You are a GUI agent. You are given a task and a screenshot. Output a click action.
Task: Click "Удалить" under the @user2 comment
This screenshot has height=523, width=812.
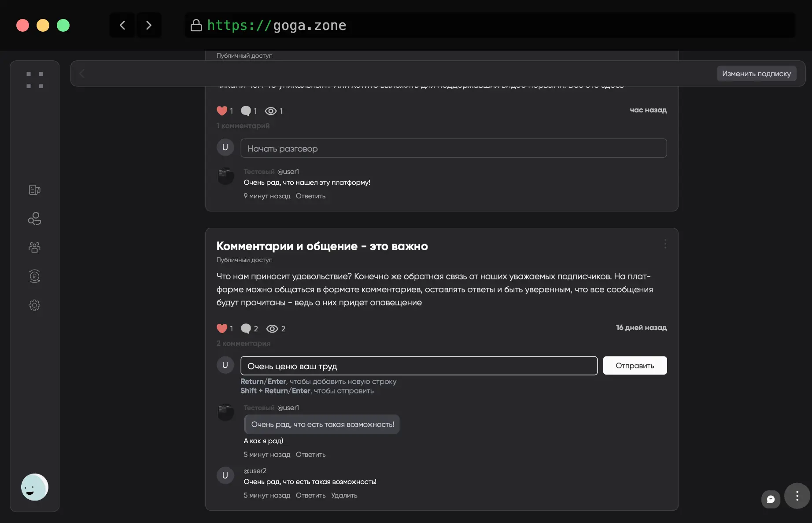[344, 495]
